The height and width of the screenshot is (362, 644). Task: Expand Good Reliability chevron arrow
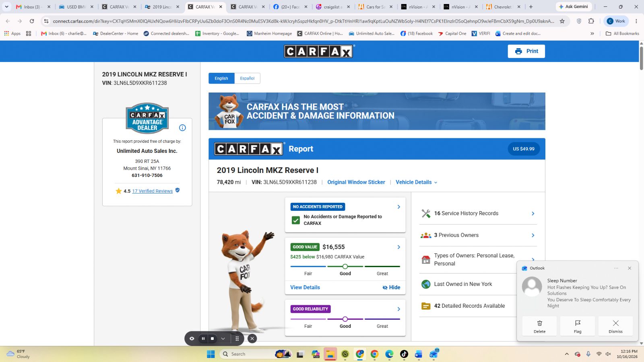point(398,309)
